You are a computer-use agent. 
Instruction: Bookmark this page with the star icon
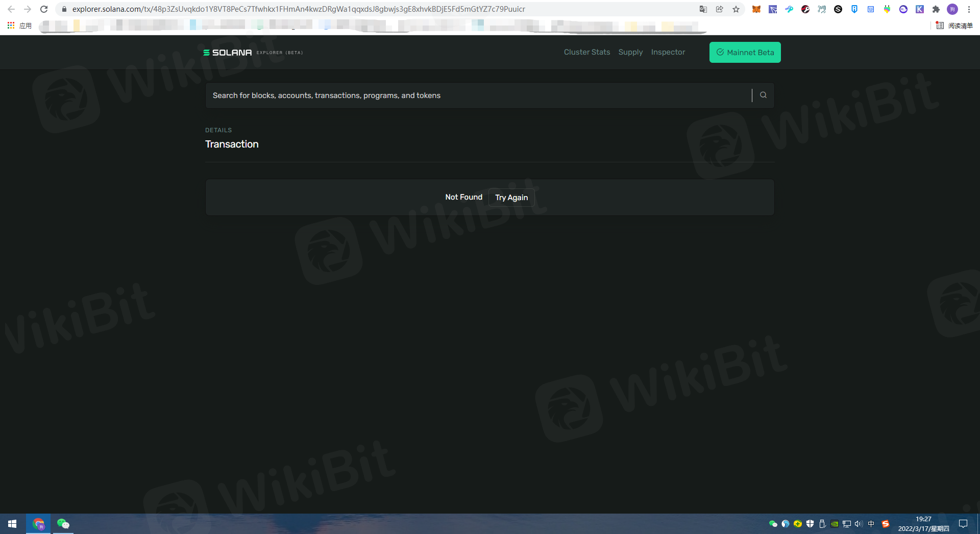[x=736, y=9]
